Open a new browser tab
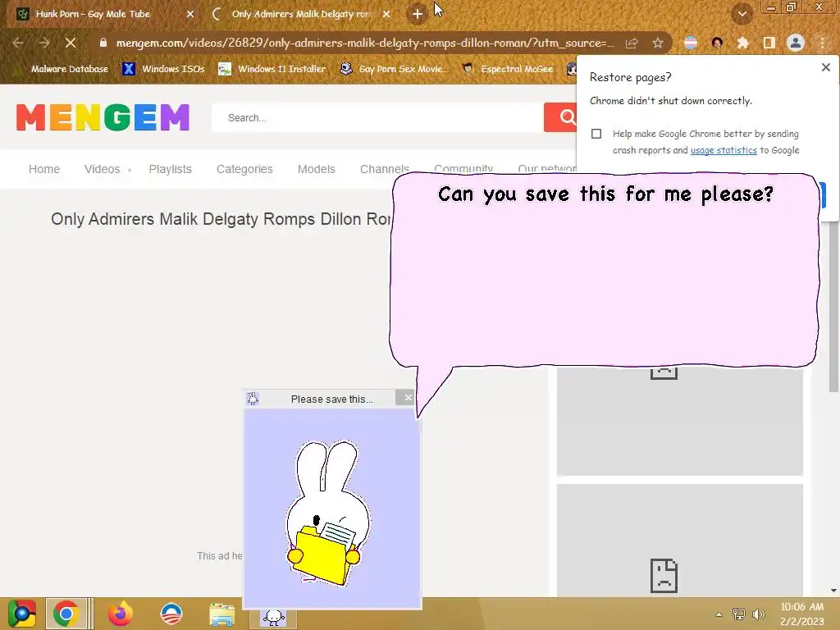 (x=417, y=14)
